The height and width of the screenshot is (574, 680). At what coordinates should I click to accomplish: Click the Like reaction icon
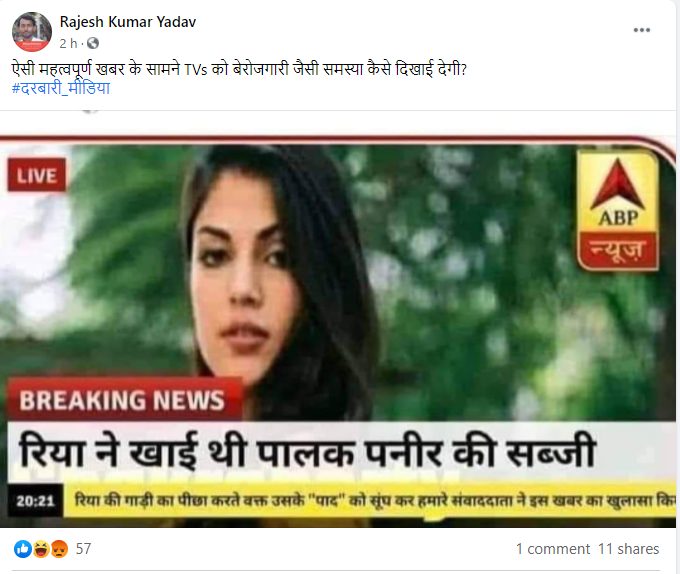(x=22, y=549)
